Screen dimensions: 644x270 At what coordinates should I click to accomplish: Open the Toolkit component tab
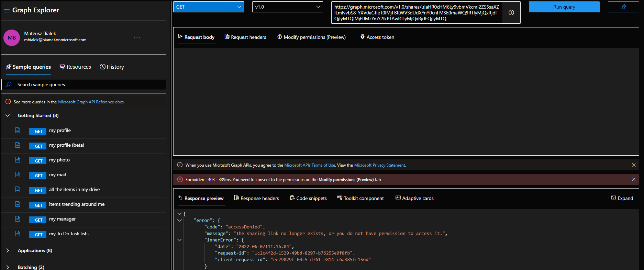tap(360, 198)
